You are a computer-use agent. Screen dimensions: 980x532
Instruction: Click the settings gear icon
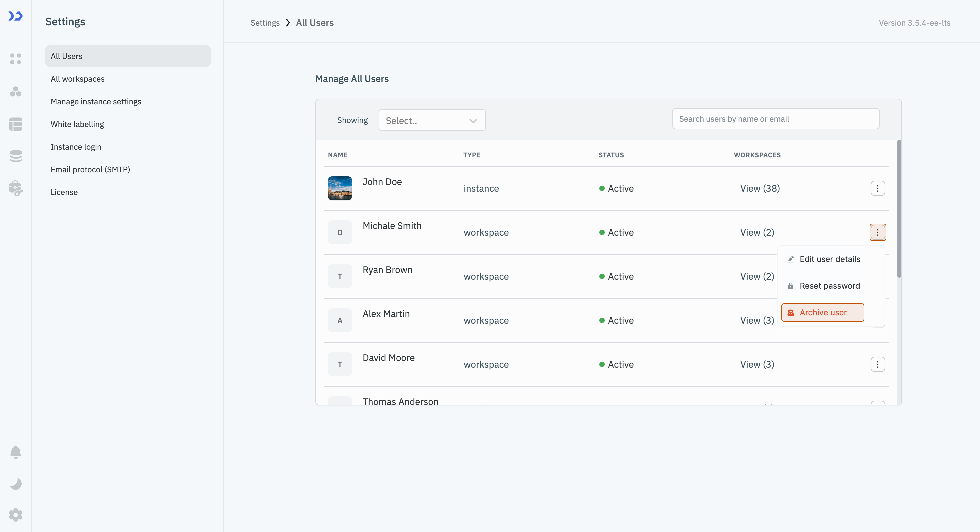[16, 514]
